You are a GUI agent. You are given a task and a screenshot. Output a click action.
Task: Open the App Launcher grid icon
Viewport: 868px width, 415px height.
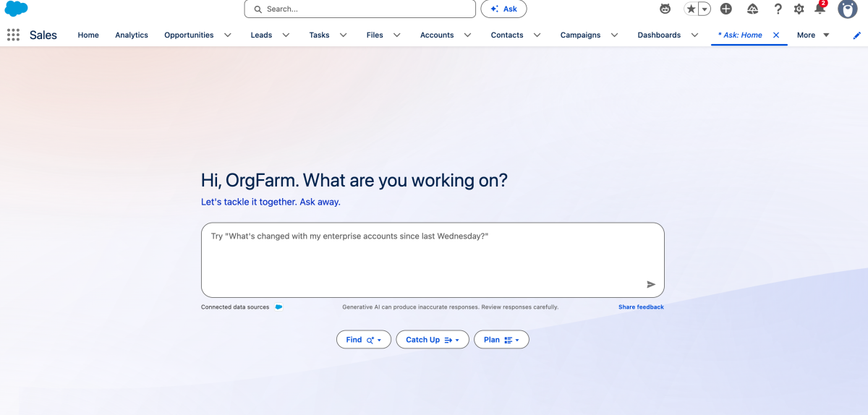(x=13, y=35)
